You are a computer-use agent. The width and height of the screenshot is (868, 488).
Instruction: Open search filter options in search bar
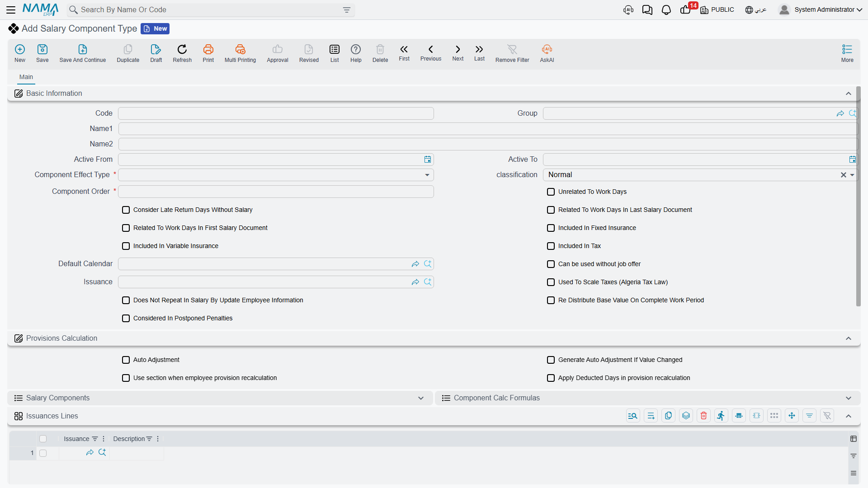pos(347,10)
